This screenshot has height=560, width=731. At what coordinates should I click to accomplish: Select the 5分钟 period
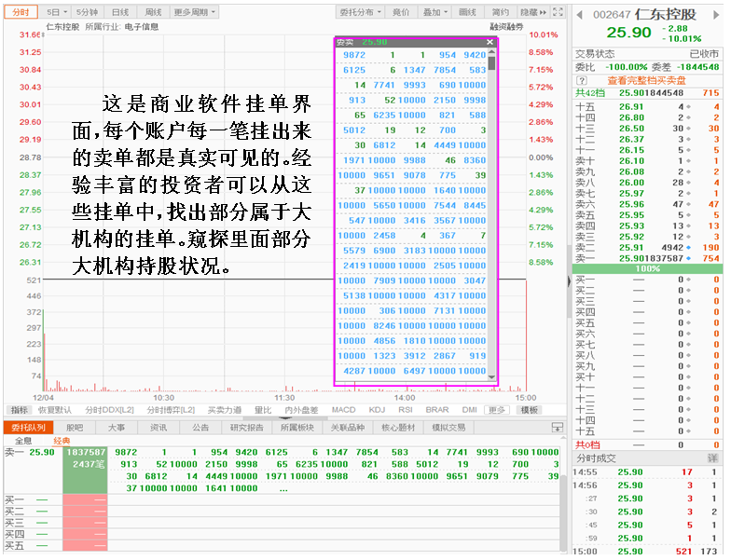coord(88,12)
